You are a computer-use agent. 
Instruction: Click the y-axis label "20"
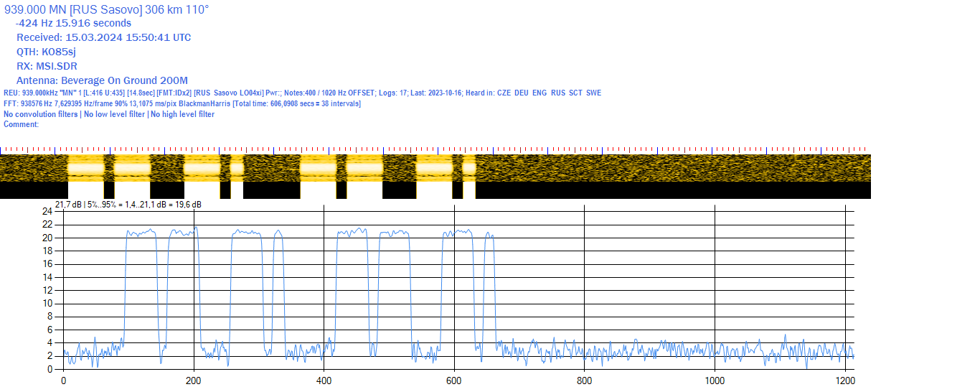[x=48, y=238]
